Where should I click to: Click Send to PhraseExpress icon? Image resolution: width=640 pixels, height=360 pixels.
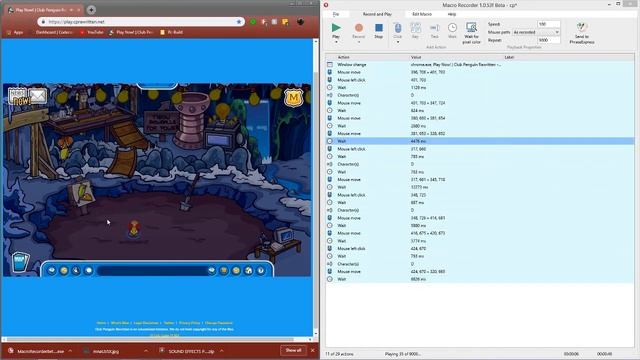582,27
